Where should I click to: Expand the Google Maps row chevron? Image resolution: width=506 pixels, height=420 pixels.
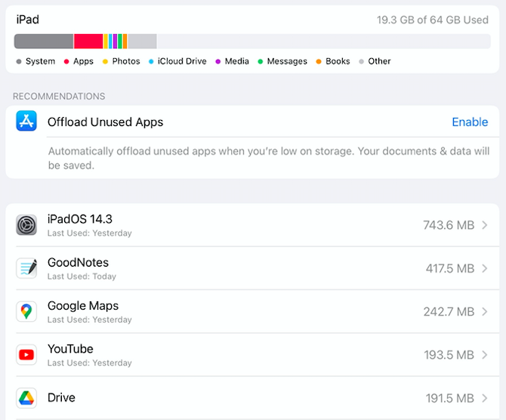(484, 311)
